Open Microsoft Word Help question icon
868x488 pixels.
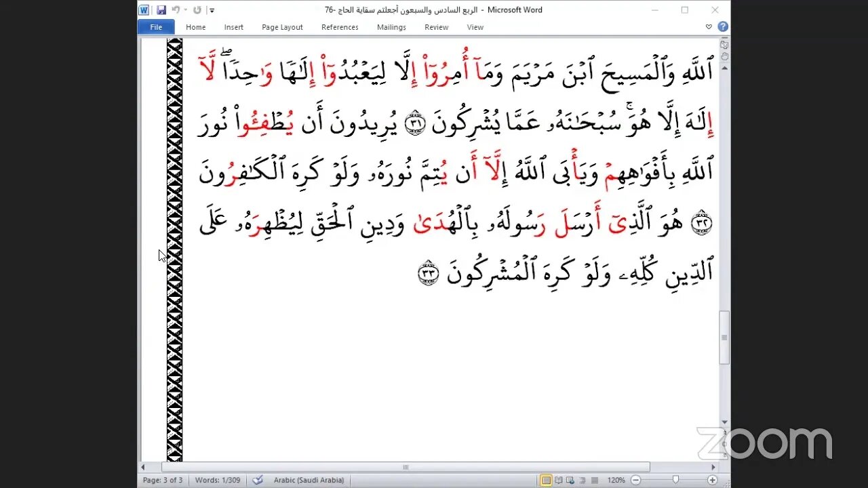coord(723,27)
